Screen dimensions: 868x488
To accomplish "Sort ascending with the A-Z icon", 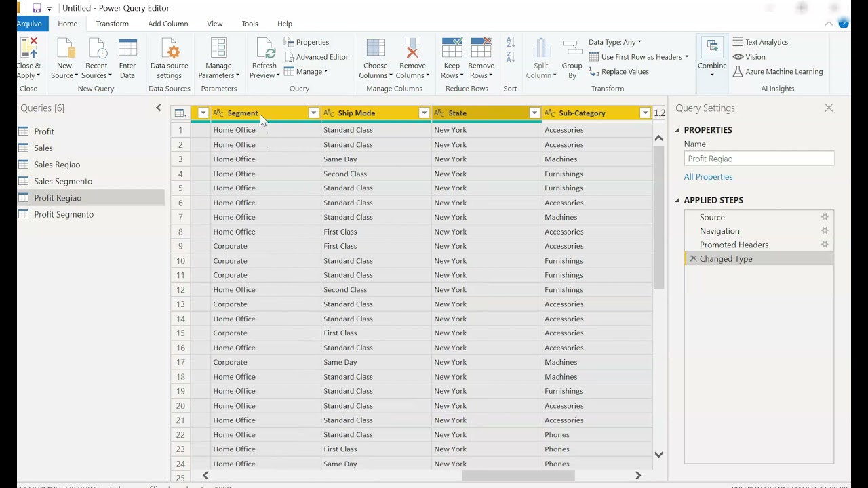I will point(511,43).
